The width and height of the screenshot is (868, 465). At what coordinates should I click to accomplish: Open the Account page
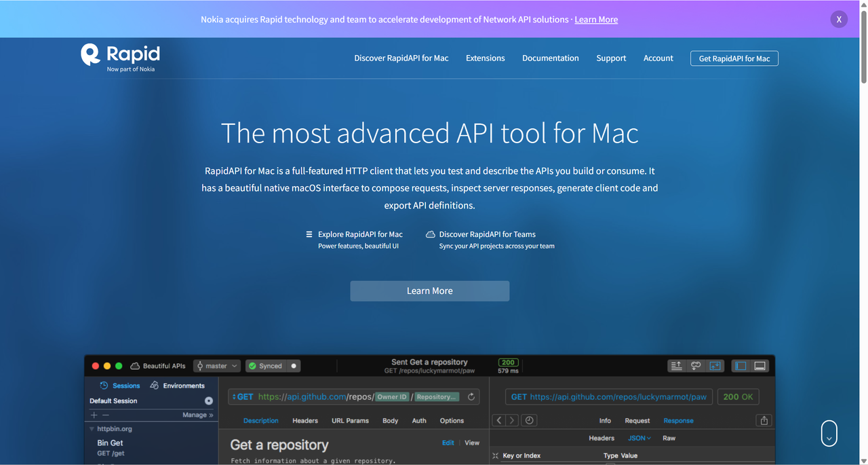(x=658, y=58)
